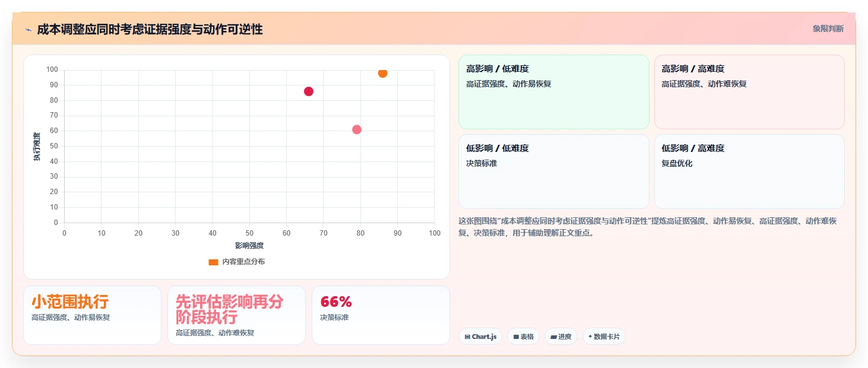Click the 进度 tag chip
The height and width of the screenshot is (368, 868).
pos(560,337)
